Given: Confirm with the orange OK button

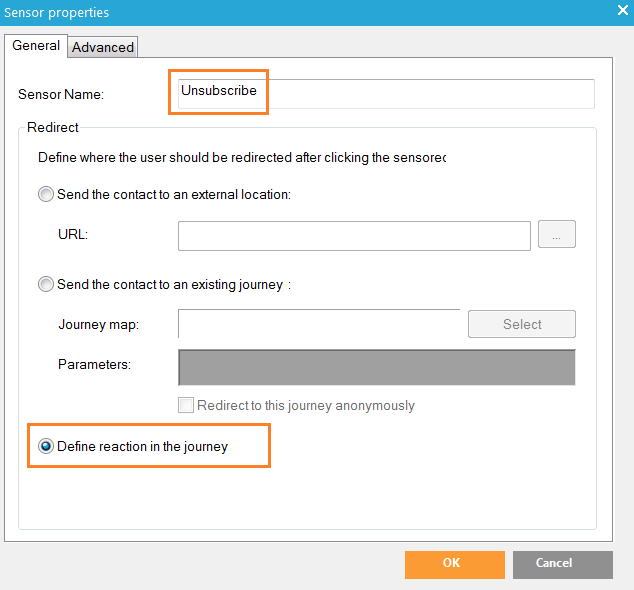Looking at the screenshot, I should coord(451,564).
